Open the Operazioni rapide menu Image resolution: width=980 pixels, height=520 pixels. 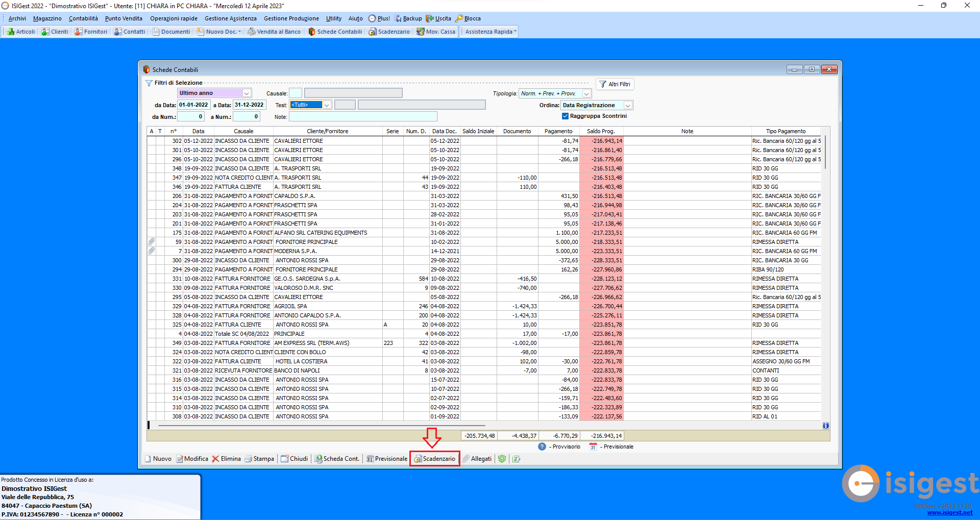tap(174, 18)
